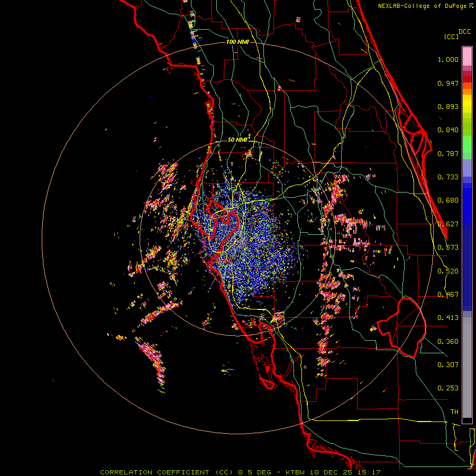Click the 0.360 value on the scale
Image resolution: width=476 pixels, height=476 pixels.
click(x=448, y=342)
